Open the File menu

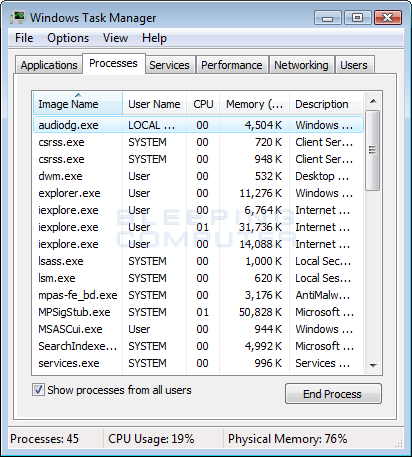tap(24, 38)
